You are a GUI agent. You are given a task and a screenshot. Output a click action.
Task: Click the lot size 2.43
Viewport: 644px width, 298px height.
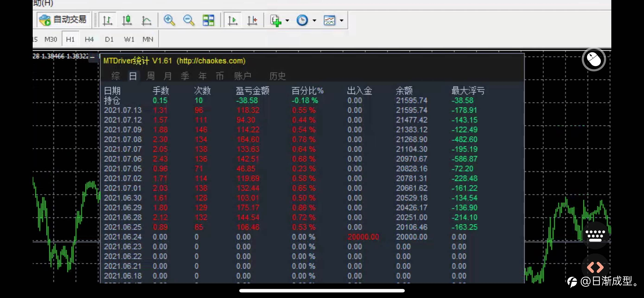[160, 159]
